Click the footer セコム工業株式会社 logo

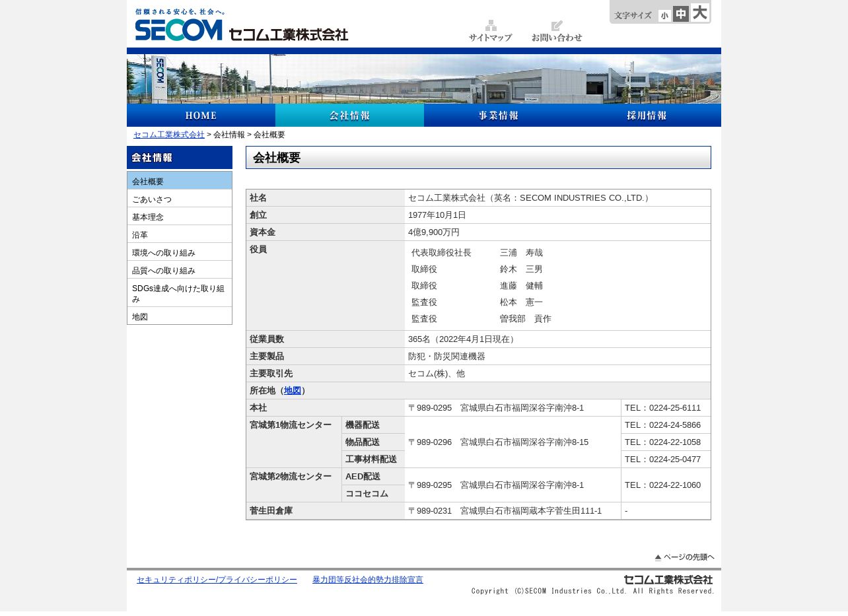click(x=668, y=580)
